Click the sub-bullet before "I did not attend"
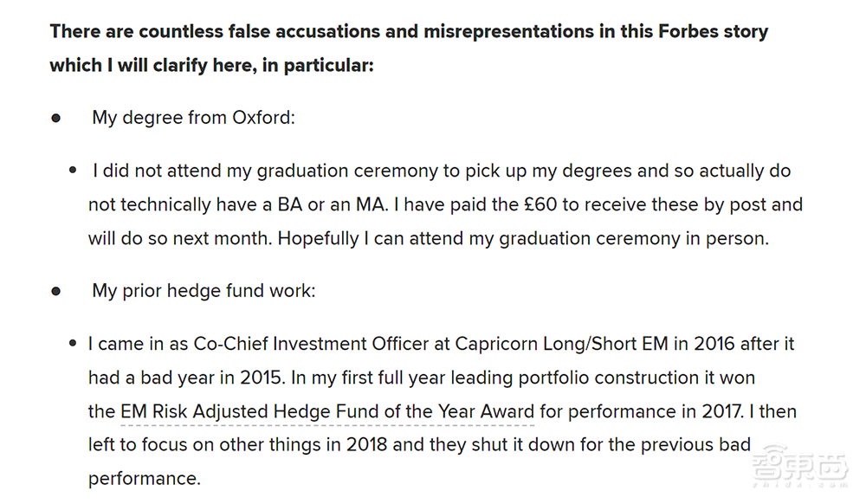 click(74, 171)
